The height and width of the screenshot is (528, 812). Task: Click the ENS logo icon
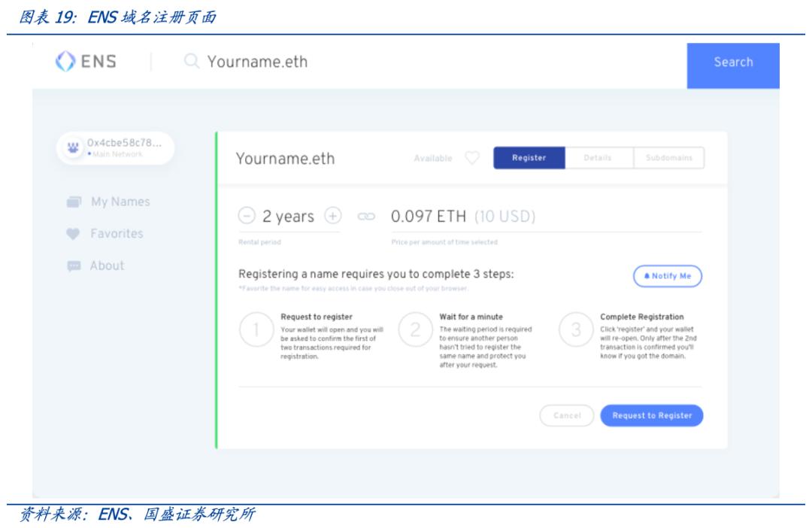click(x=65, y=62)
